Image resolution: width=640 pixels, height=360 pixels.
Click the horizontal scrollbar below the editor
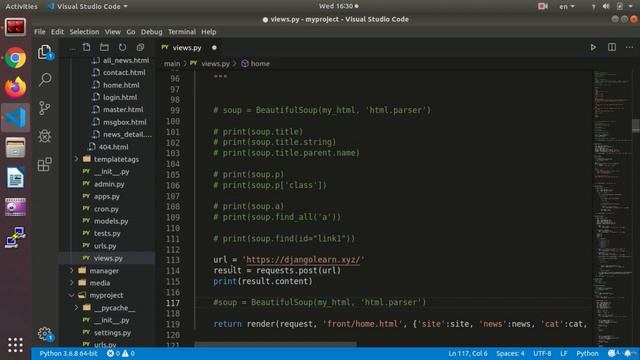275,344
